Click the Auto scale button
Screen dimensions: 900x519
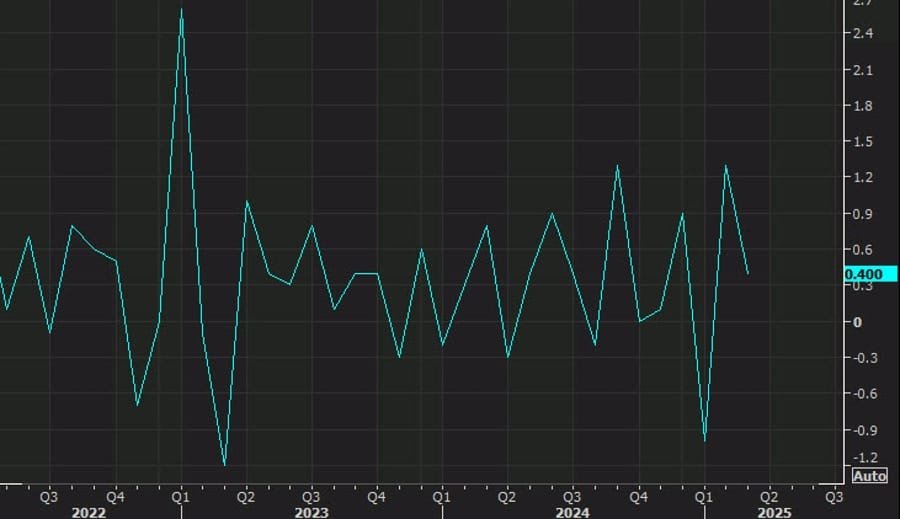(869, 476)
